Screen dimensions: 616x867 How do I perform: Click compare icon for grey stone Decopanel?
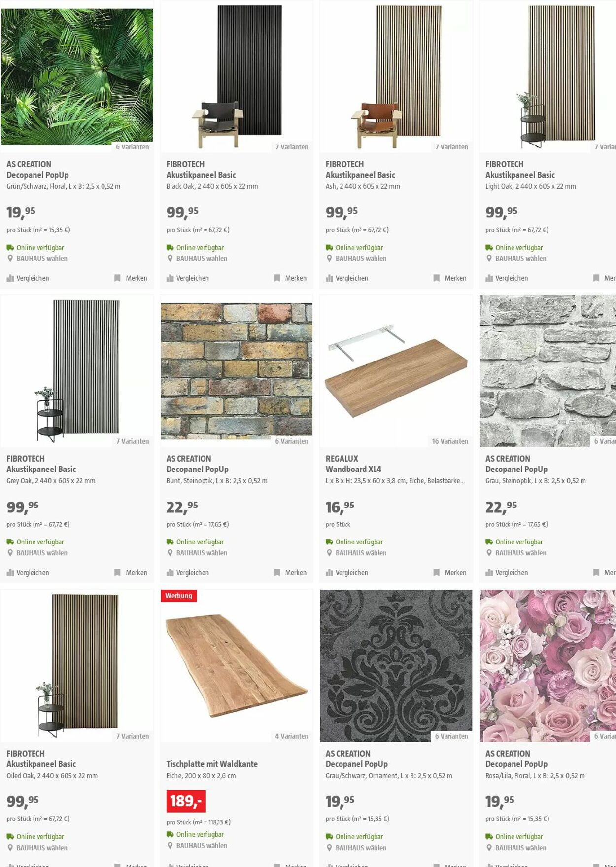489,573
